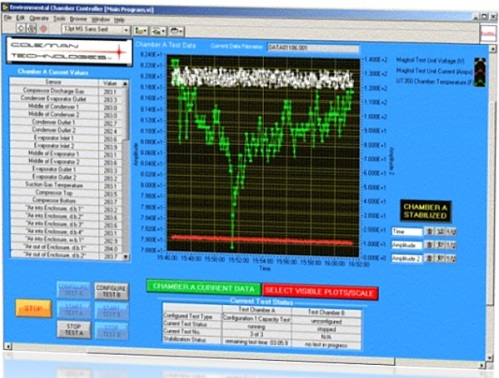Click the Amplitude scale name field
499x378 pixels.
(407, 245)
